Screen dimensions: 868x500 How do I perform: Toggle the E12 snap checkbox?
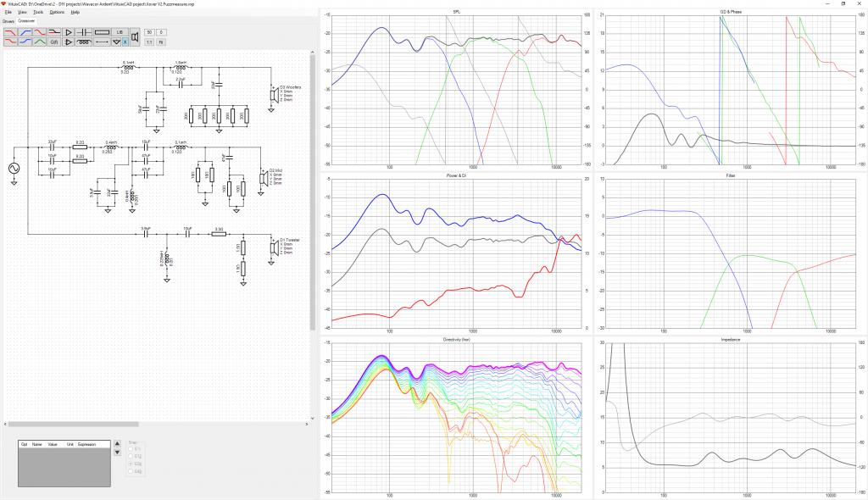(131, 456)
